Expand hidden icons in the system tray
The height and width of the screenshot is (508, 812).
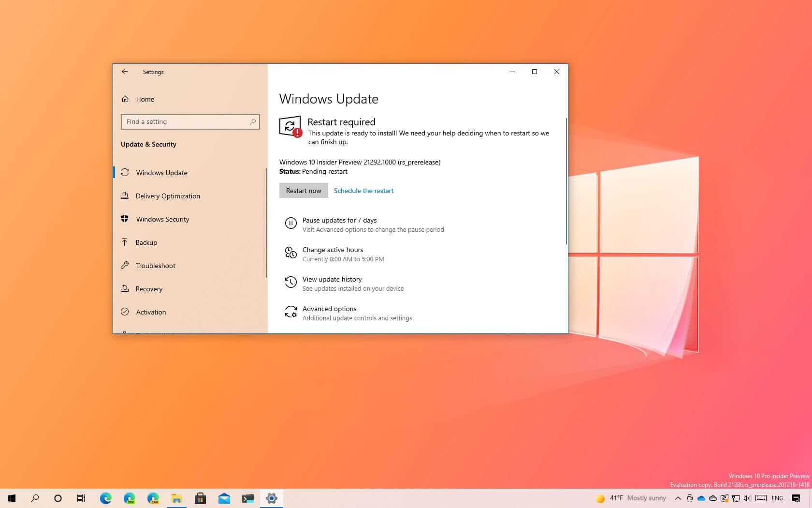coord(678,498)
